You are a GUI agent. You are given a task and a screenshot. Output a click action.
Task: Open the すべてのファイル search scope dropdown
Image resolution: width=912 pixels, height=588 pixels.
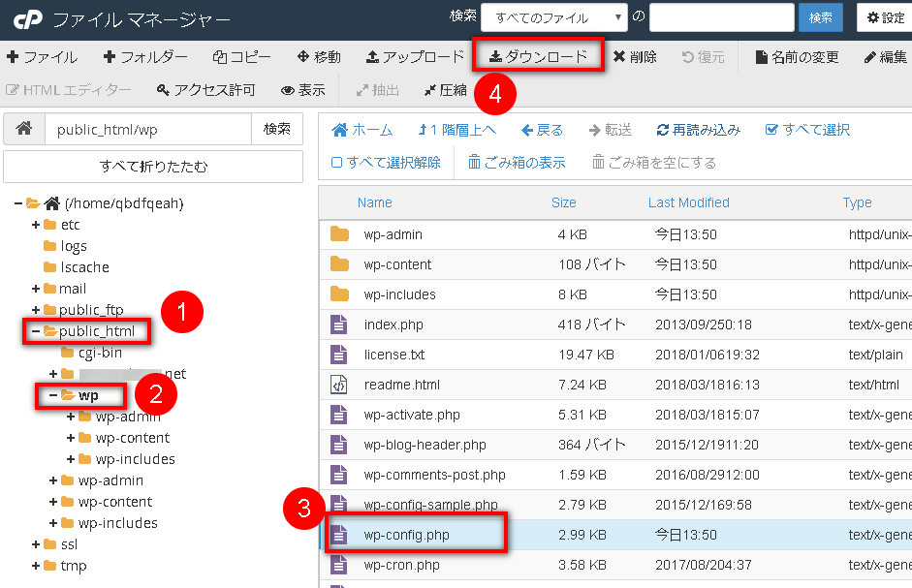pyautogui.click(x=554, y=18)
